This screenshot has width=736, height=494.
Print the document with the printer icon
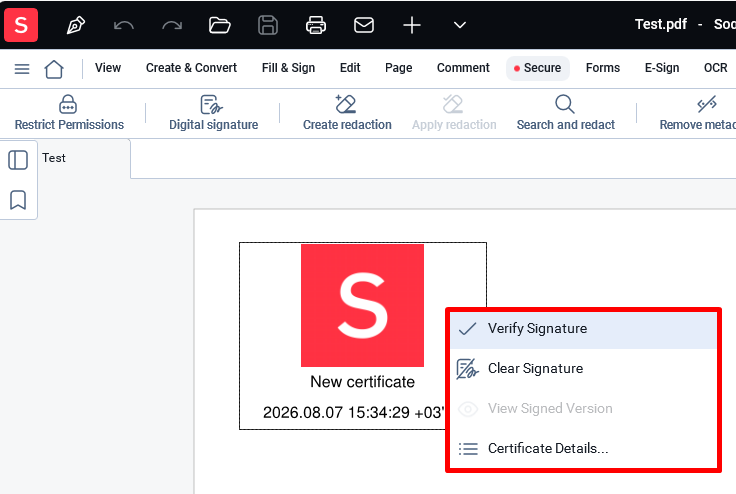[316, 25]
